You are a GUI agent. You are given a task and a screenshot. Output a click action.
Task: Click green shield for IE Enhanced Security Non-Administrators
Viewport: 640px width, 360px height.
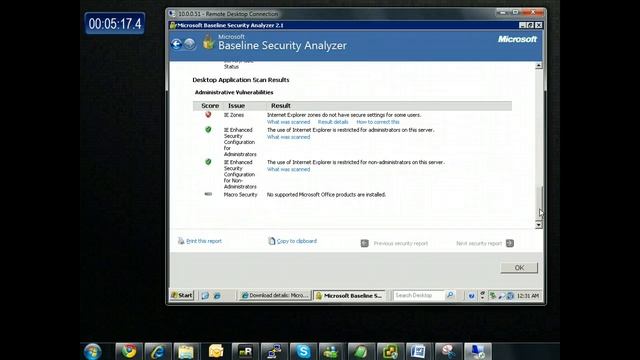[x=208, y=162]
